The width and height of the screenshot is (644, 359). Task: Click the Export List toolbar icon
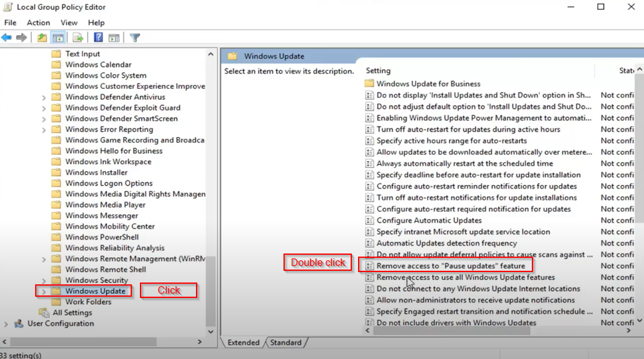click(78, 38)
